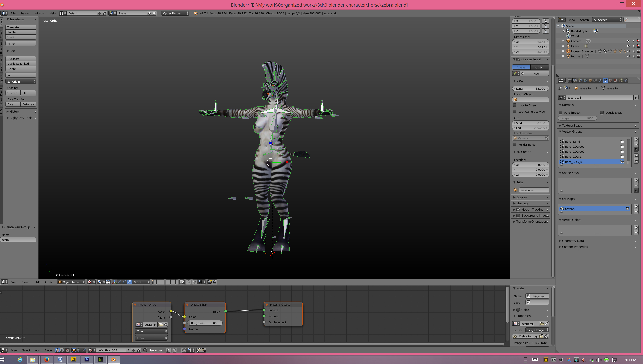The width and height of the screenshot is (643, 364).
Task: Open the Material properties tab (sphere icon)
Action: click(x=610, y=80)
